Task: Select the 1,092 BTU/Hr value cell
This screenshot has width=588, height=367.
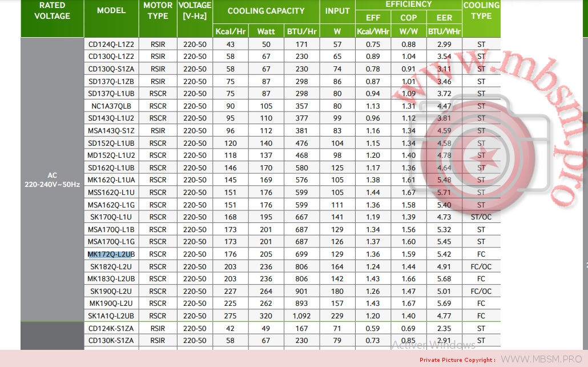Action: [302, 316]
